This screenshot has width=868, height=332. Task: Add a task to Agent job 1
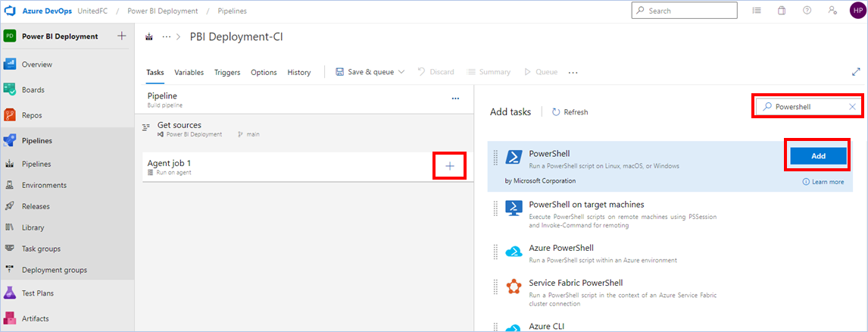449,166
